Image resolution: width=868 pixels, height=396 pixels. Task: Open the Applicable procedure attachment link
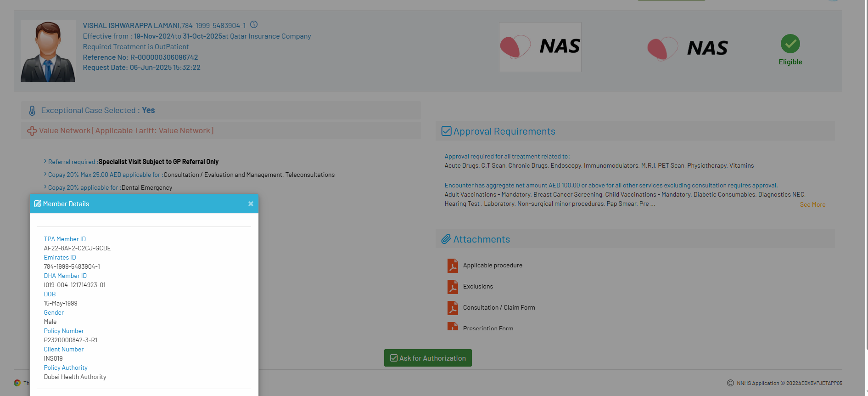(493, 266)
